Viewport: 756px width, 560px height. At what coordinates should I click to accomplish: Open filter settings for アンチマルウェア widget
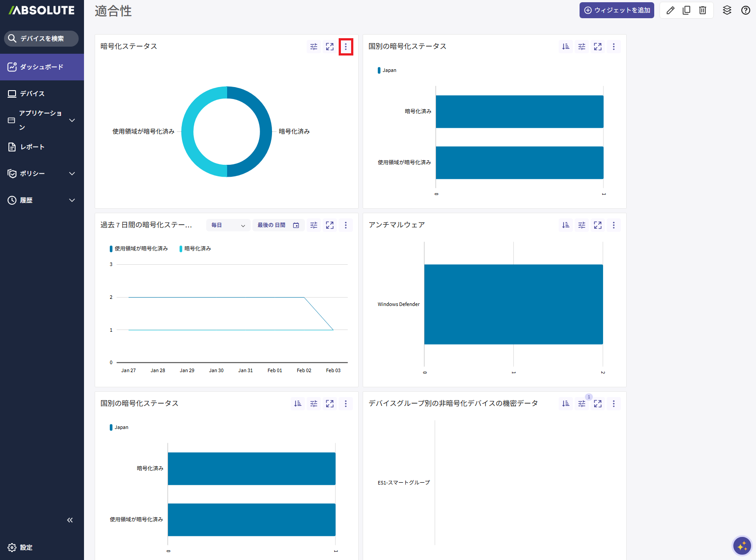pos(582,225)
